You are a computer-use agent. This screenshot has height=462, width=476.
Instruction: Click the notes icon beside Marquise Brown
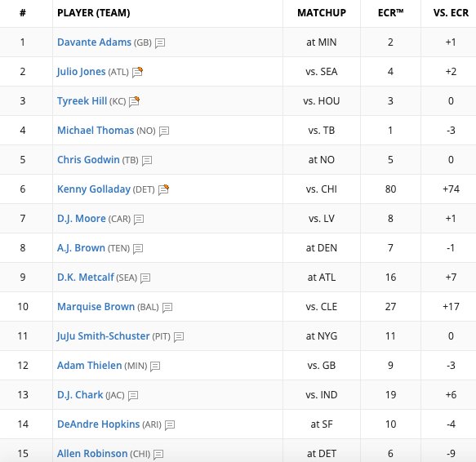167,308
